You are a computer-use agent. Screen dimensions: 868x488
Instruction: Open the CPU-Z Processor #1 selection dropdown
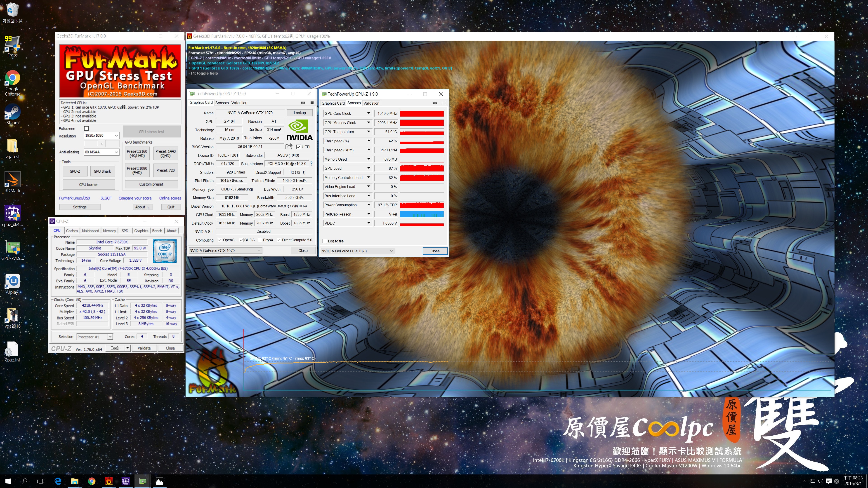pos(95,337)
